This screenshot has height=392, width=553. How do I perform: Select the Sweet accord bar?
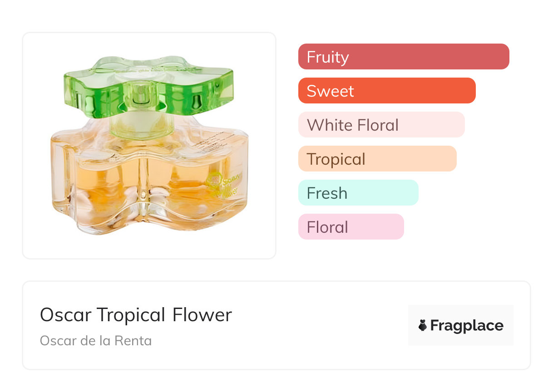[386, 91]
